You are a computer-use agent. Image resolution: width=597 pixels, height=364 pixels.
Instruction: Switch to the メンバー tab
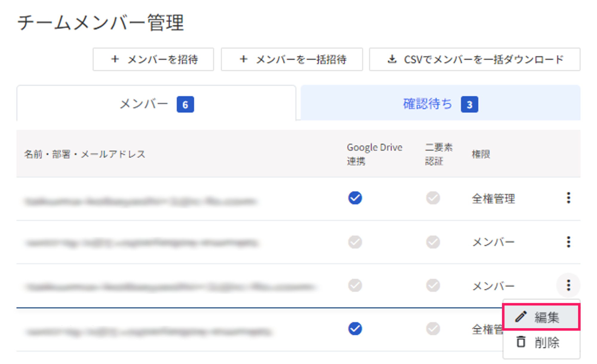156,104
